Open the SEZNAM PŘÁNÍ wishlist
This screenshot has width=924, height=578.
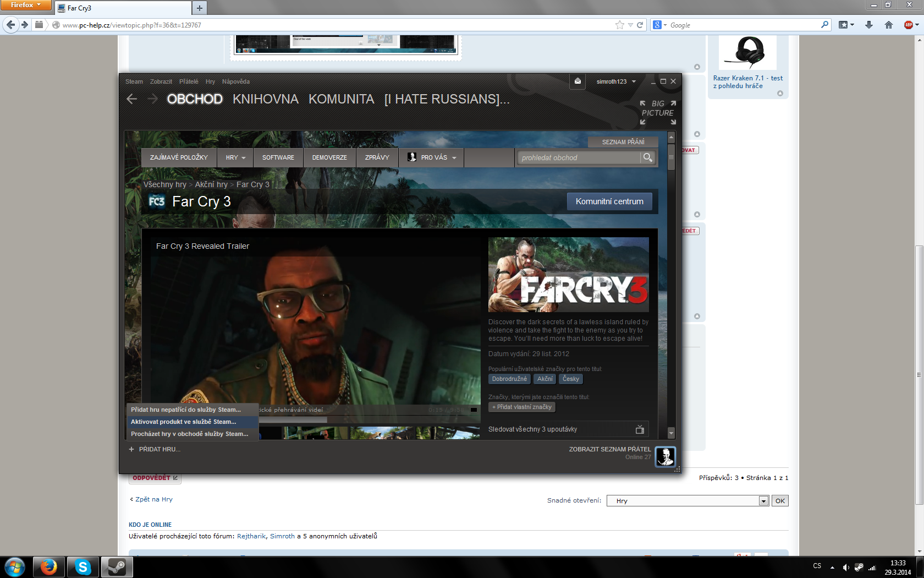pos(623,142)
